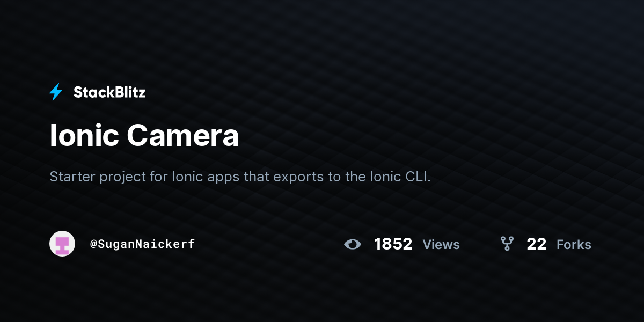The height and width of the screenshot is (322, 644).
Task: Click the word Camera in the title
Action: point(183,135)
